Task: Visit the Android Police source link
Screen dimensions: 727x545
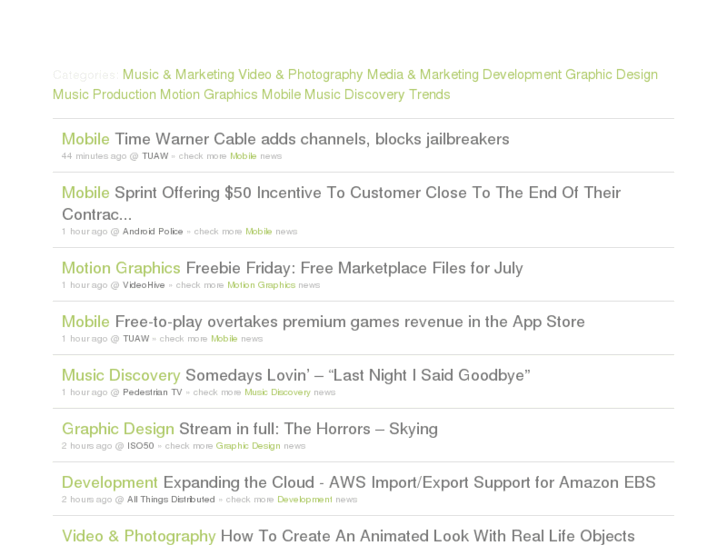Action: (153, 232)
